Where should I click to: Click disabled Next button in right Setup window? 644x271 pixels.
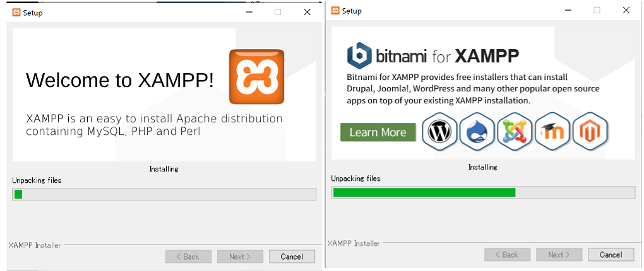point(559,255)
